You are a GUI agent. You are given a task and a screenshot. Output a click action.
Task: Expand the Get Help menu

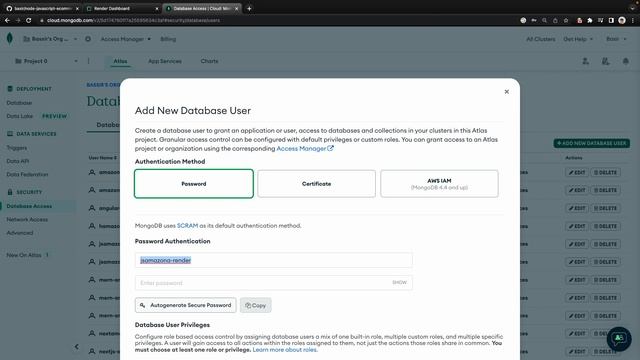click(x=578, y=39)
